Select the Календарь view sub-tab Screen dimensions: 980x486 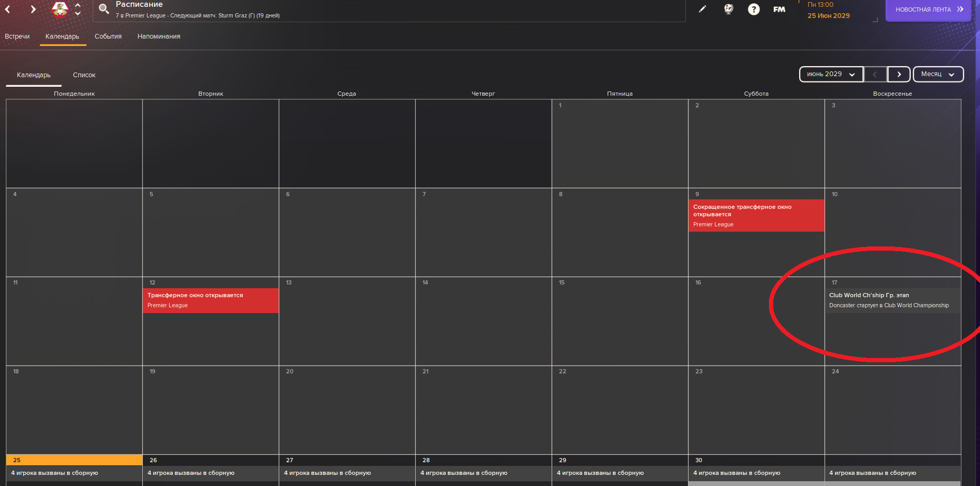[34, 75]
